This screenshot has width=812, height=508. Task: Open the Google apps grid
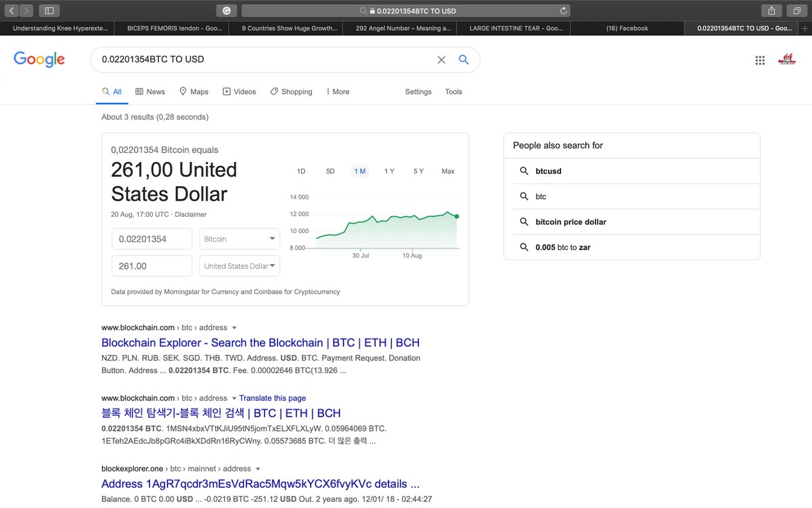[x=760, y=60]
